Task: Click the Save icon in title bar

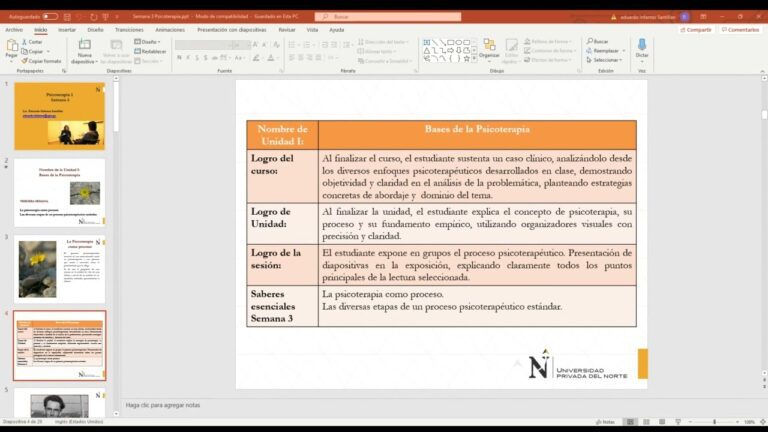Action: click(x=68, y=17)
